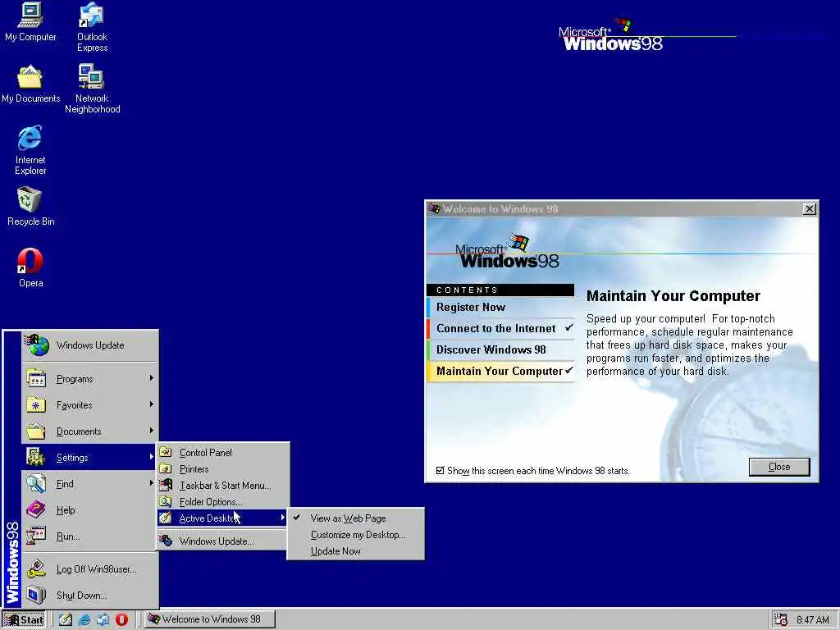Toggle the View as Web Page checkmark
The height and width of the screenshot is (630, 840).
tap(297, 518)
